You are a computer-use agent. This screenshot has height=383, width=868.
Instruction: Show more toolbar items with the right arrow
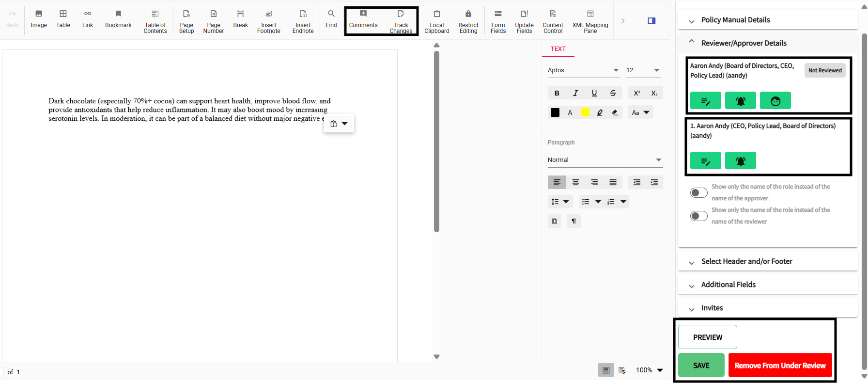point(623,21)
